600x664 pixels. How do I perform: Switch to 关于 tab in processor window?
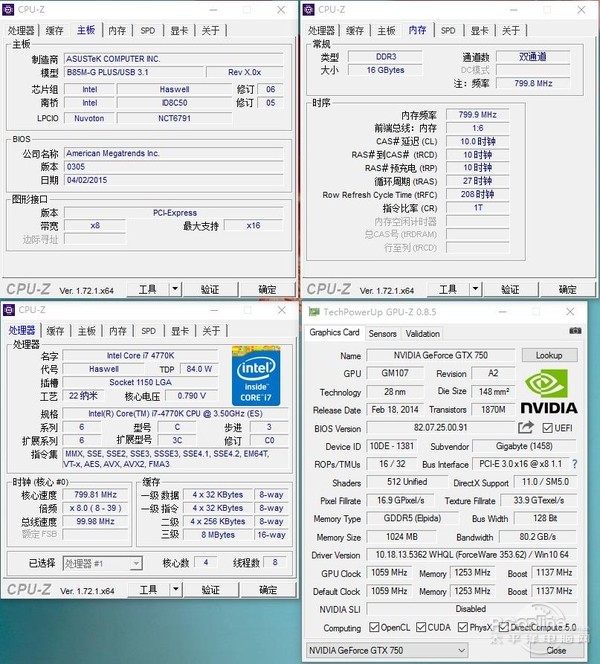click(211, 331)
